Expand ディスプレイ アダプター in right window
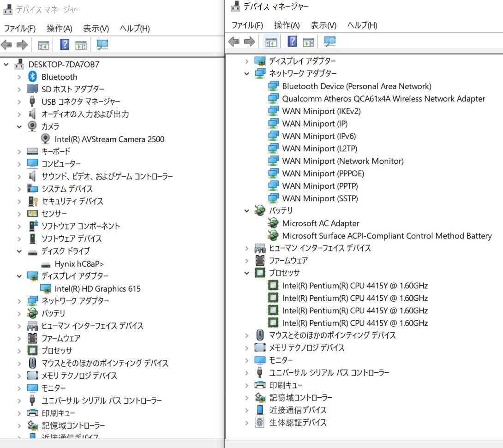The height and width of the screenshot is (448, 503). click(x=247, y=61)
